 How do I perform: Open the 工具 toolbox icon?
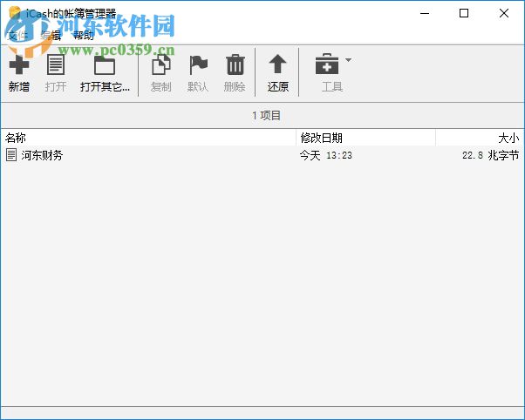[327, 64]
